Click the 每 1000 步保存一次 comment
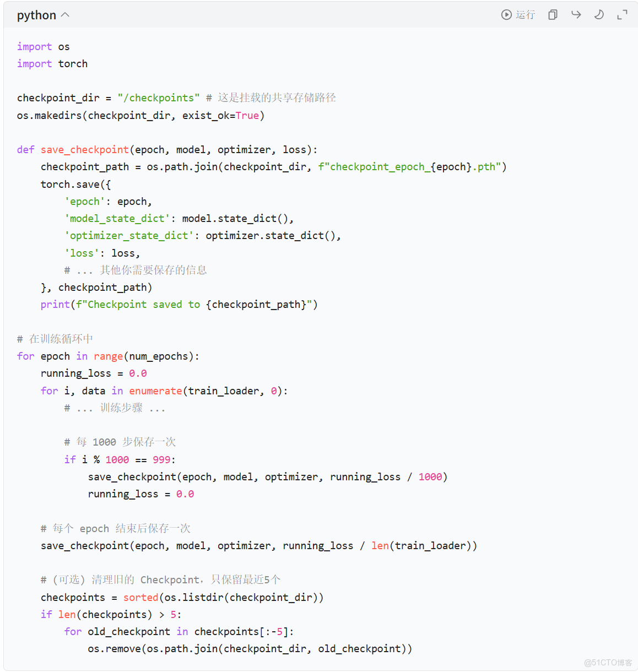Viewport: 638px width, 672px height. (120, 442)
